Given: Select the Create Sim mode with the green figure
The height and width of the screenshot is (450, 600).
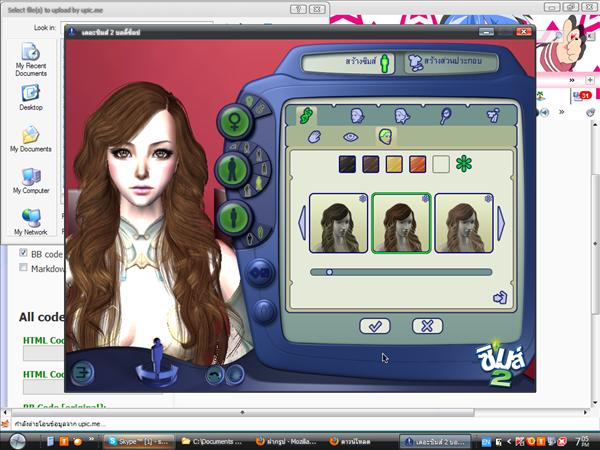Looking at the screenshot, I should pyautogui.click(x=348, y=62).
